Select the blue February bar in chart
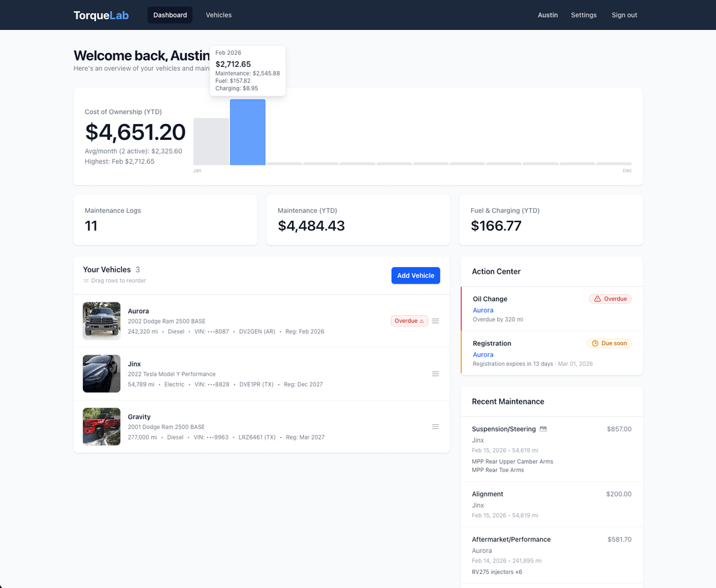The width and height of the screenshot is (716, 588). coord(247,133)
